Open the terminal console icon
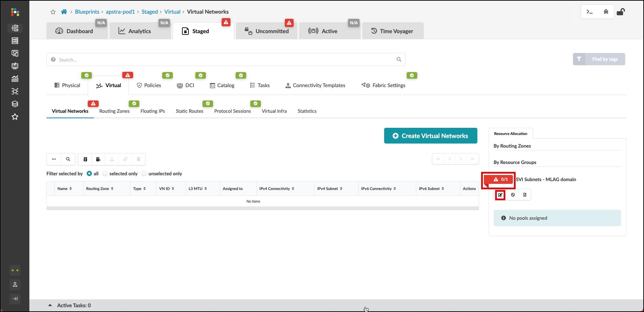Image resolution: width=644 pixels, height=312 pixels. pos(589,12)
